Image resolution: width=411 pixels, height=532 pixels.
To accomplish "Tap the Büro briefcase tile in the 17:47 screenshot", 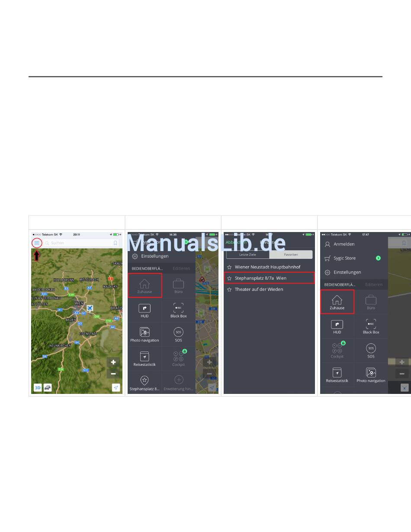I will (x=371, y=302).
